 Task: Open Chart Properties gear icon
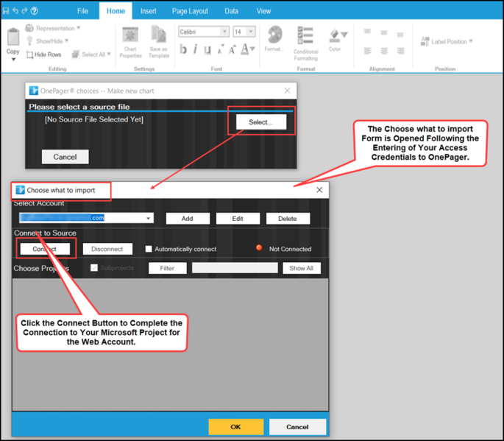pos(130,35)
